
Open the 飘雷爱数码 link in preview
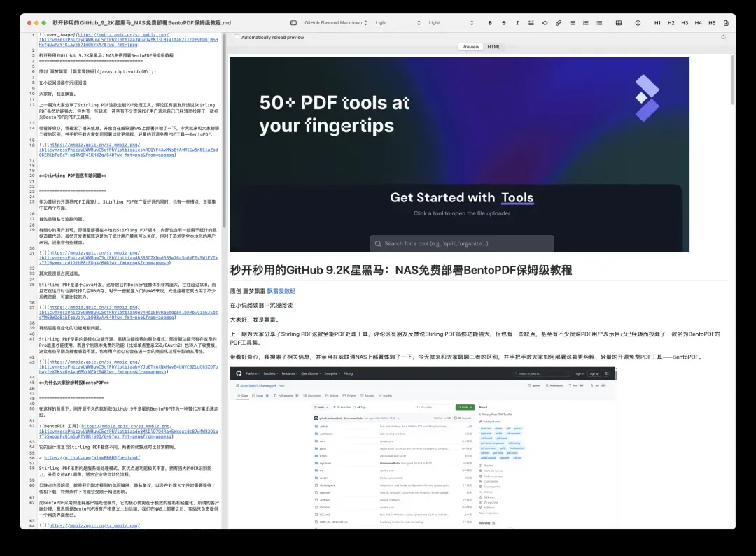[281, 291]
